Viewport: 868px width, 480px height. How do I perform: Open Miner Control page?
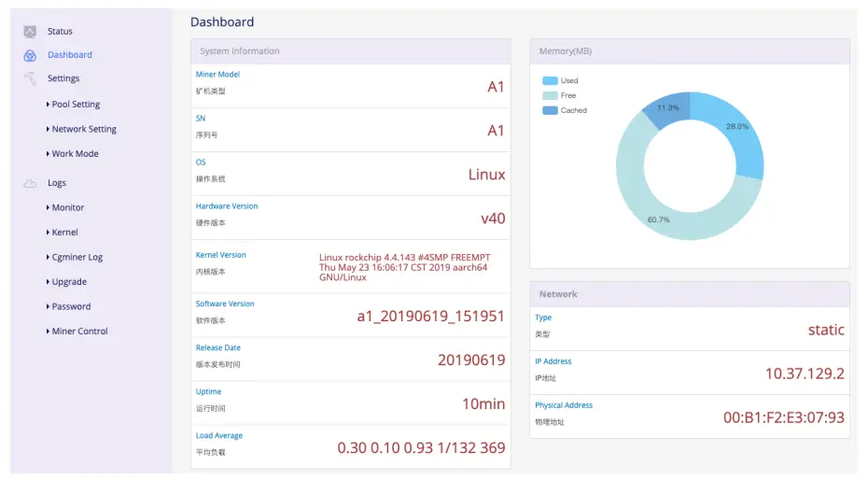[79, 332]
